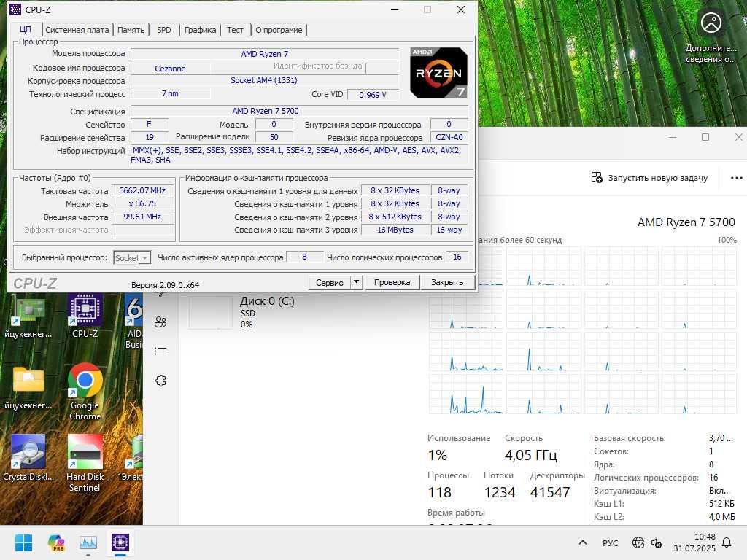Click the РУС language indicator
The image size is (747, 560).
pos(610,542)
